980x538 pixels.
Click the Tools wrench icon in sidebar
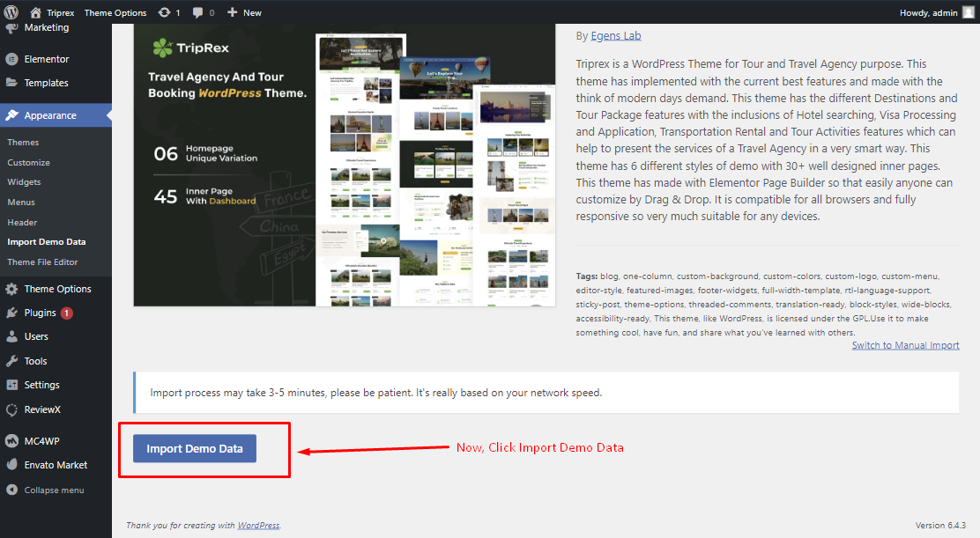tap(11, 361)
